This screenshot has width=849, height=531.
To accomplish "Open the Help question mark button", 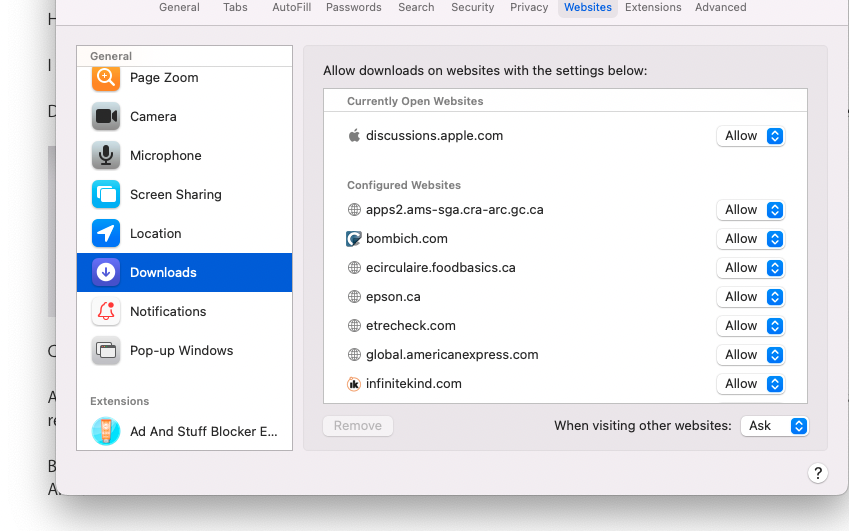I will pyautogui.click(x=818, y=474).
